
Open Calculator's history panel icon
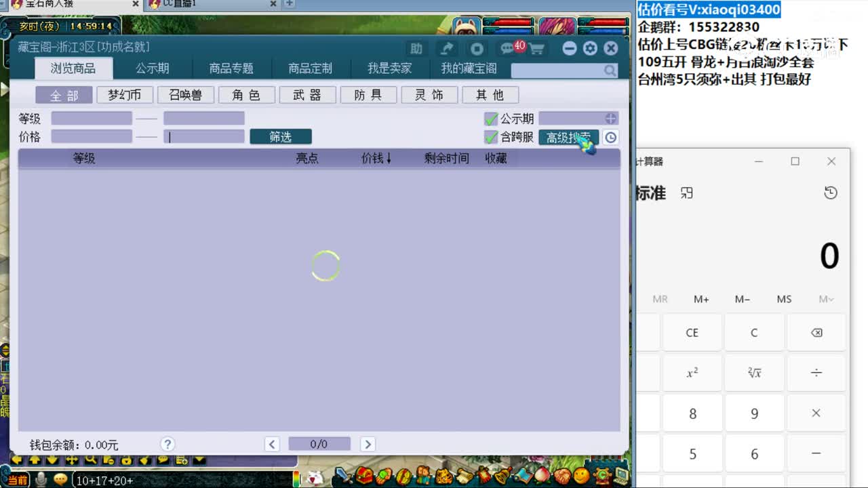(831, 192)
